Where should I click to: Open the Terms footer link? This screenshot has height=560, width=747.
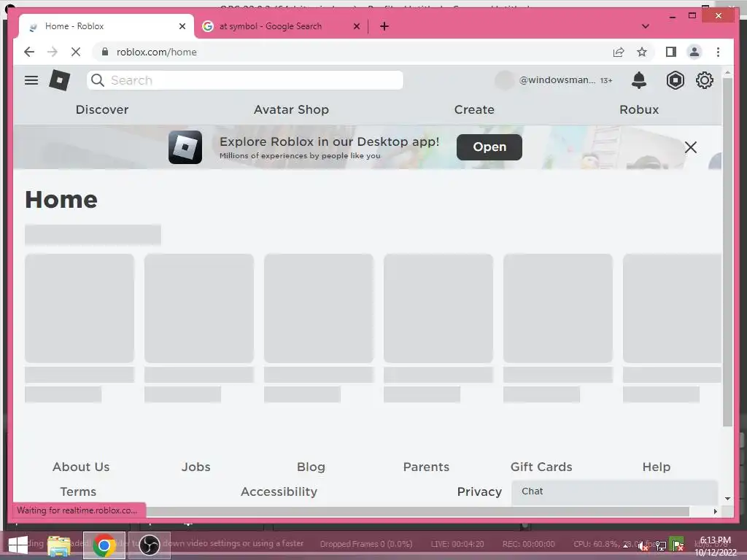(x=78, y=491)
